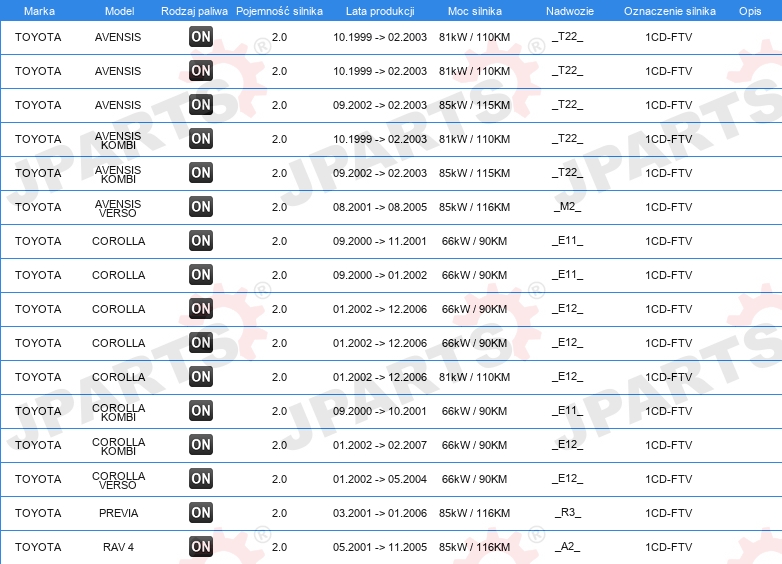Click AVENSIS KOMBI model in the 85kW / 115KM row
The width and height of the screenshot is (782, 564).
coord(118,175)
